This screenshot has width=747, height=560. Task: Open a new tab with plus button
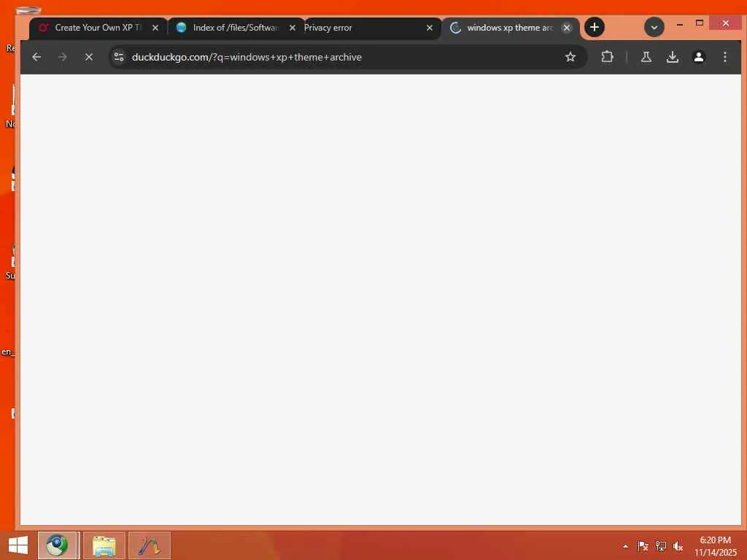coord(594,27)
